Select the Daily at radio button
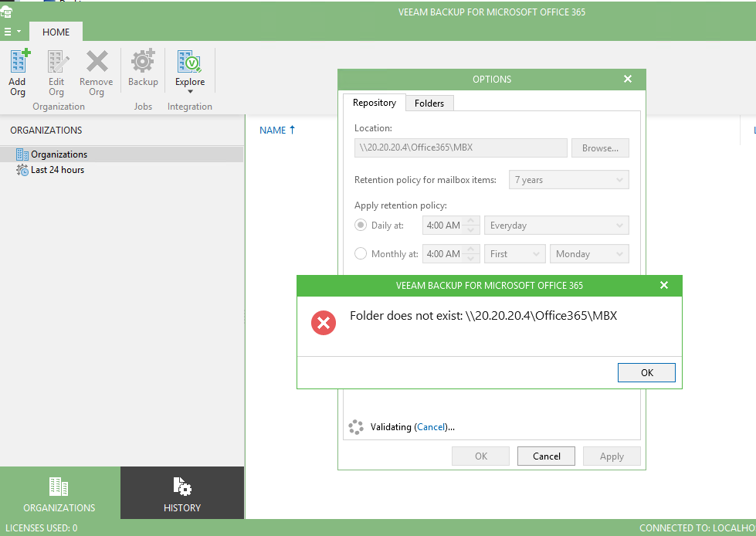The width and height of the screenshot is (756, 536). point(361,226)
